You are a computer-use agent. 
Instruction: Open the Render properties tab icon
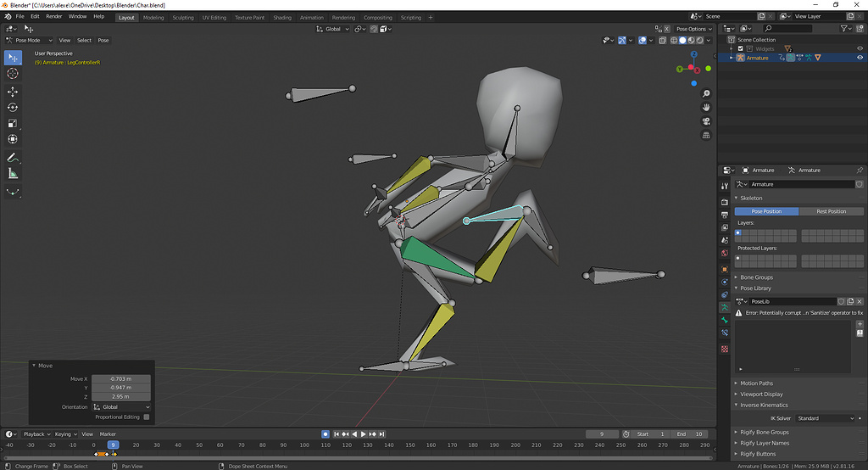(x=725, y=202)
